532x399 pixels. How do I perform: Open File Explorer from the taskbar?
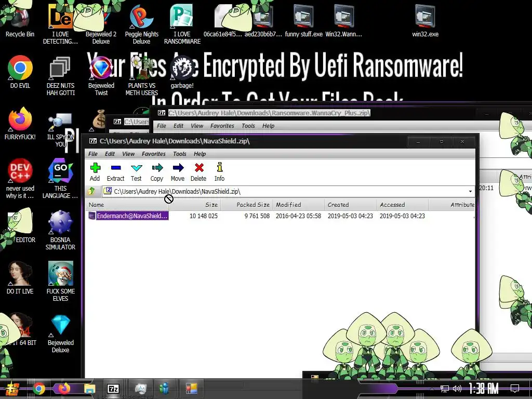tap(89, 389)
